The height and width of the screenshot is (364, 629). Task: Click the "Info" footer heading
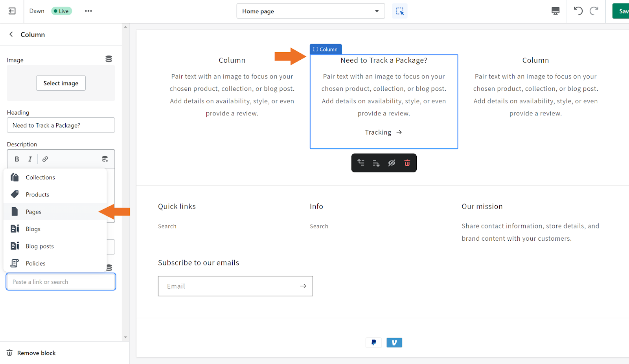tap(316, 207)
